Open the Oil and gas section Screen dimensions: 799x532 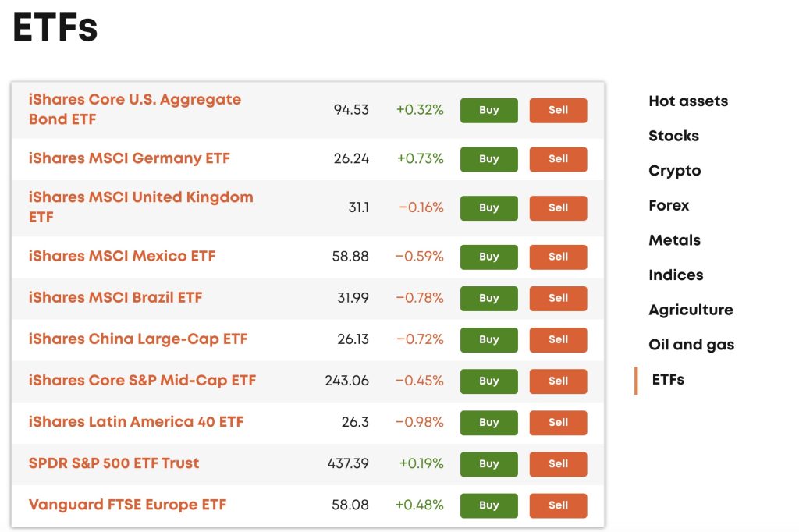click(691, 344)
